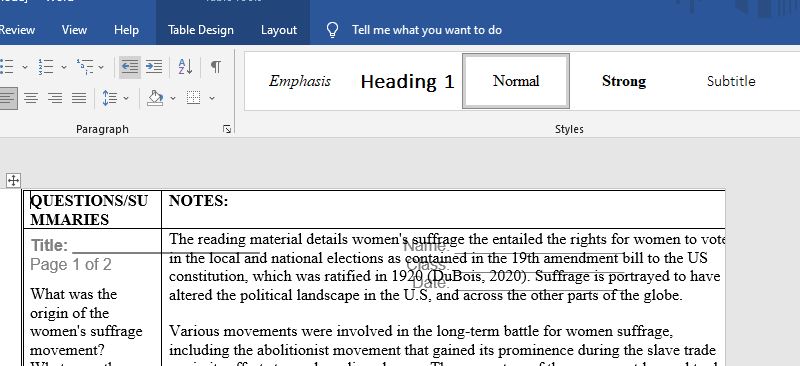Click Line and Paragraph Spacing icon
Image resolution: width=800 pixels, height=366 pixels.
click(109, 97)
